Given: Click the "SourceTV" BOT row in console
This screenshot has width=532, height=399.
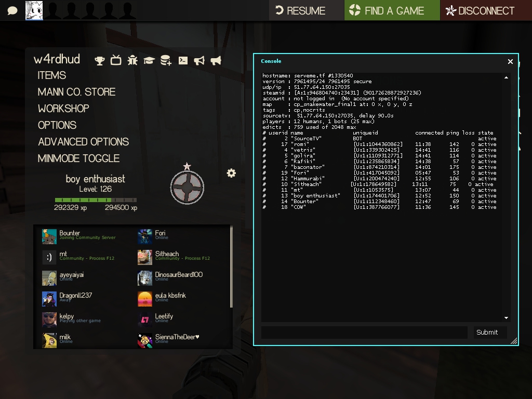Looking at the screenshot, I should pos(379,138).
